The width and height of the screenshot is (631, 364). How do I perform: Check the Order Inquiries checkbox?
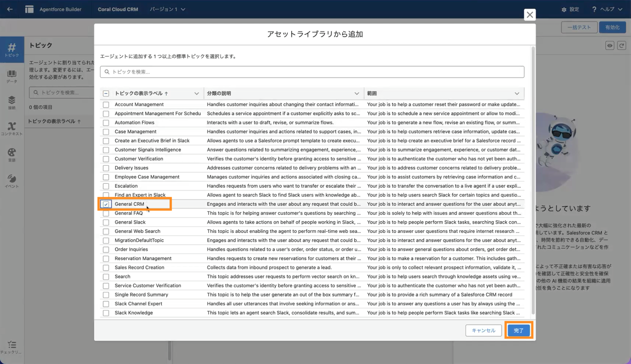tap(106, 249)
